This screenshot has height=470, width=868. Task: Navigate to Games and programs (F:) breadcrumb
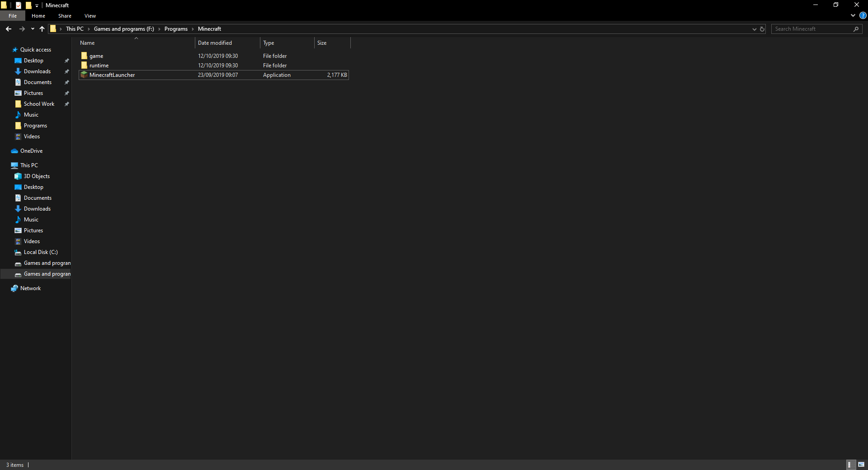(124, 29)
